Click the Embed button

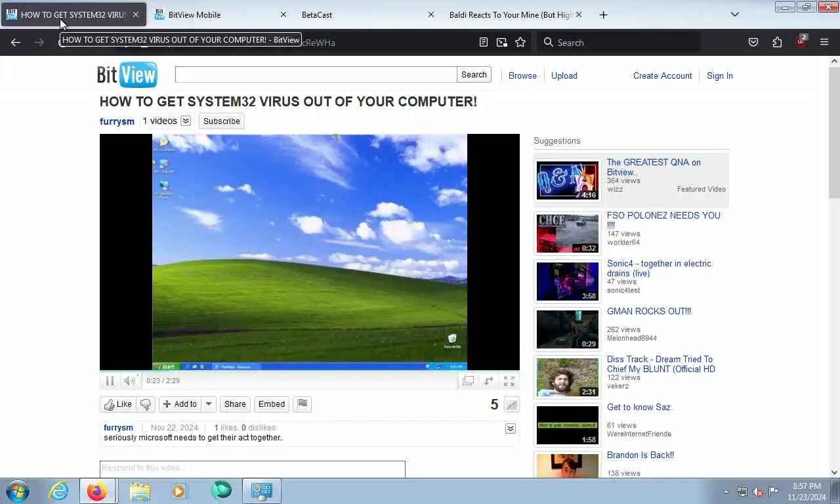click(x=272, y=404)
